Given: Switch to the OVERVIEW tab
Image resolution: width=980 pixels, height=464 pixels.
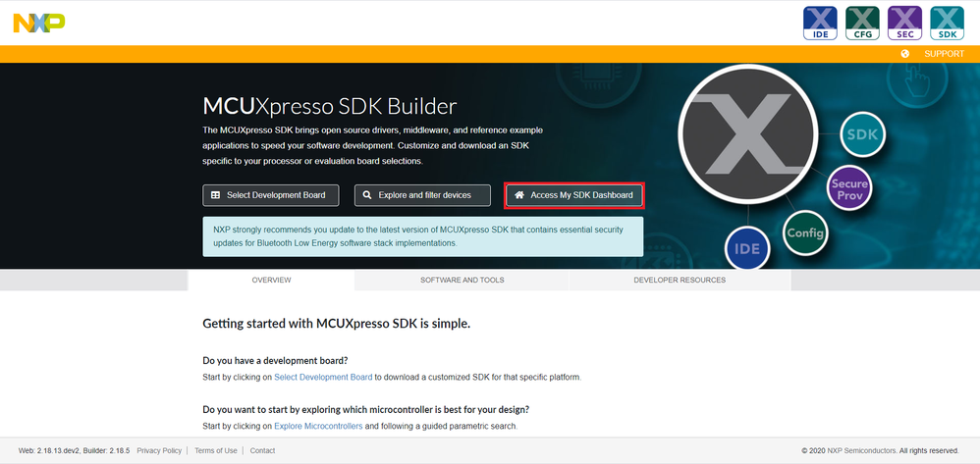Looking at the screenshot, I should [271, 280].
